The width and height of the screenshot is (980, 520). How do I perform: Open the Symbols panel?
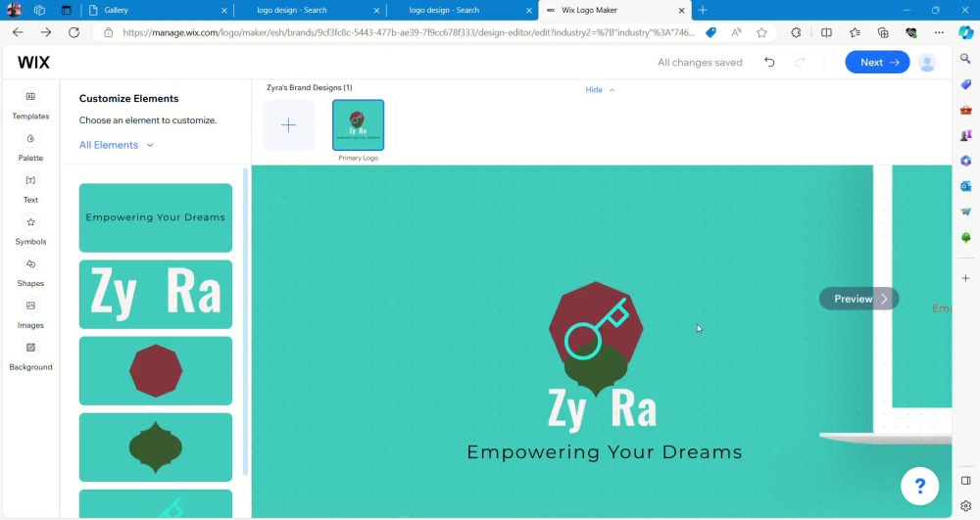(x=30, y=230)
